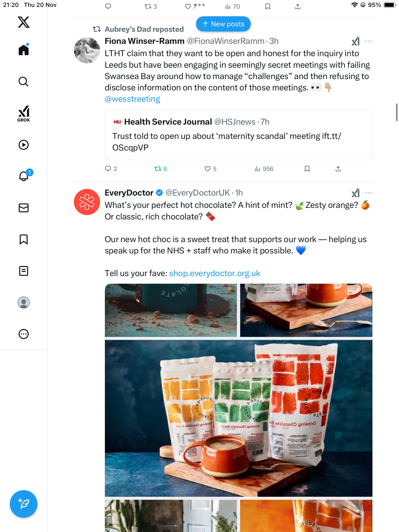Viewport: 399px width, 532px height.
Task: Open Messages envelope in sidebar
Action: coord(24,208)
